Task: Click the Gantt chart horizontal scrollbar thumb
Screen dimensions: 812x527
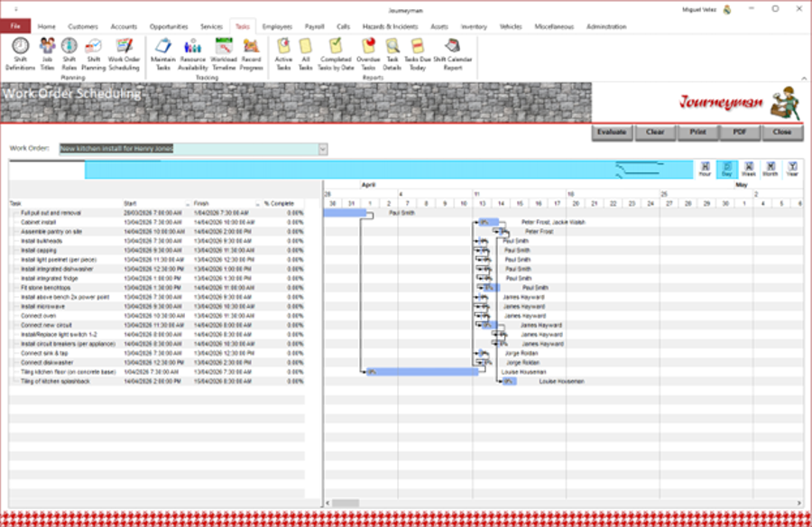Action: click(x=346, y=503)
